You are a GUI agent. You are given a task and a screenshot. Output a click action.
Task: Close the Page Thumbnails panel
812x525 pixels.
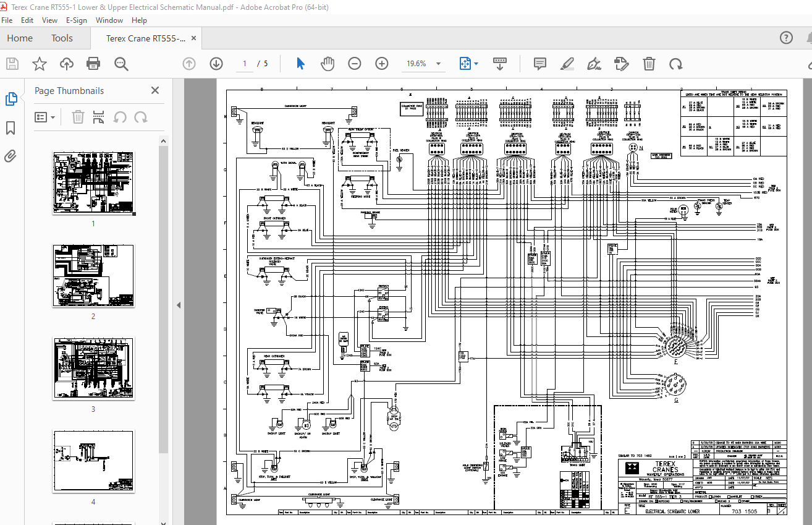click(155, 90)
